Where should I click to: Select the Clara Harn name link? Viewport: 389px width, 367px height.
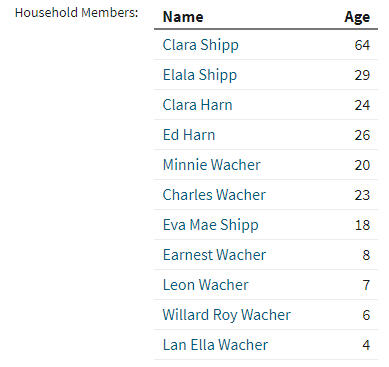pos(197,105)
